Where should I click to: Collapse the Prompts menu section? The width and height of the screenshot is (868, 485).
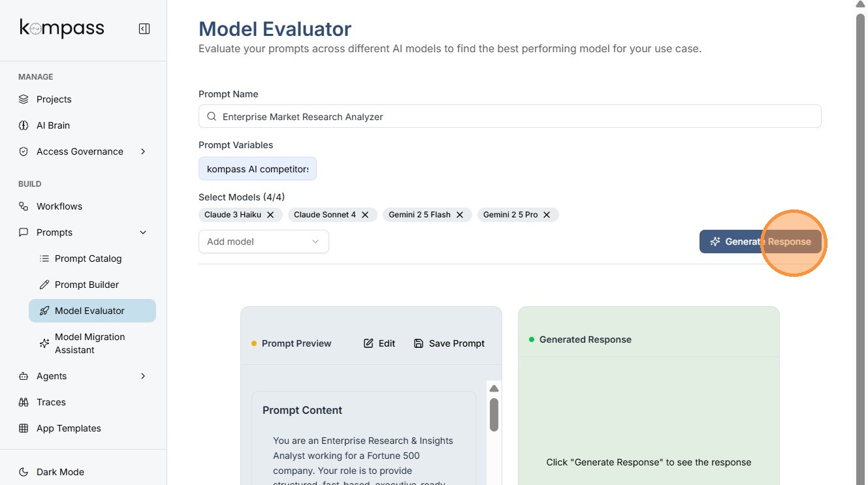click(143, 232)
